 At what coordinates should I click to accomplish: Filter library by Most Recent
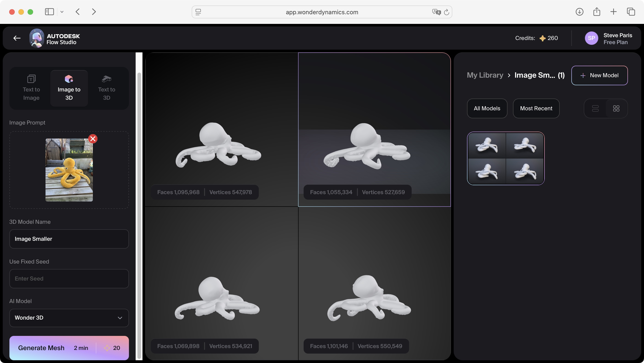pos(536,108)
